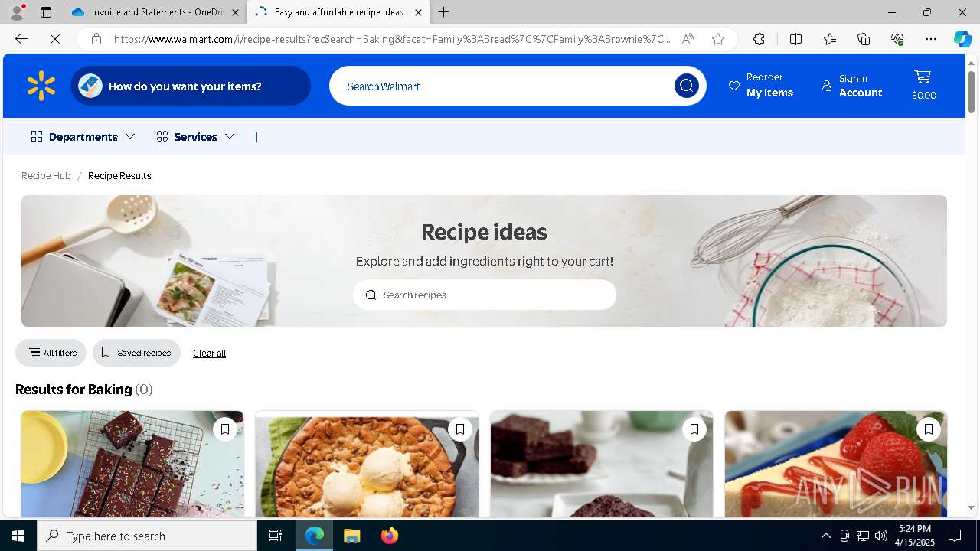Open the sprinkle brownies recipe thumbnail
Viewport: 980px width, 551px height.
point(132,465)
